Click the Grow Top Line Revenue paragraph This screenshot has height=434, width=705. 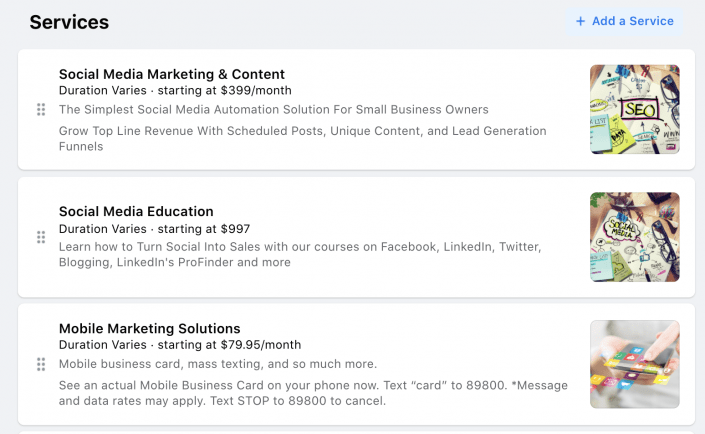point(303,139)
